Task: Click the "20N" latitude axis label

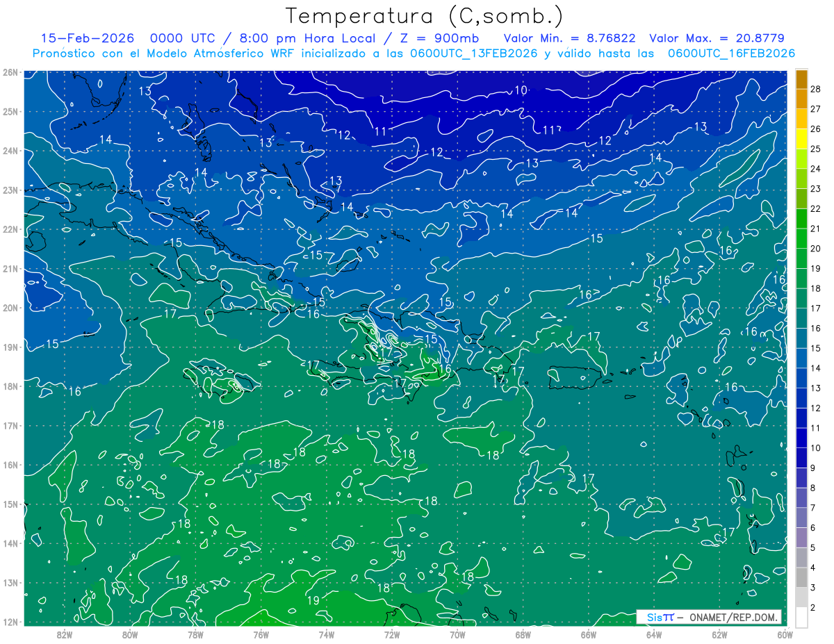Action: pyautogui.click(x=11, y=308)
